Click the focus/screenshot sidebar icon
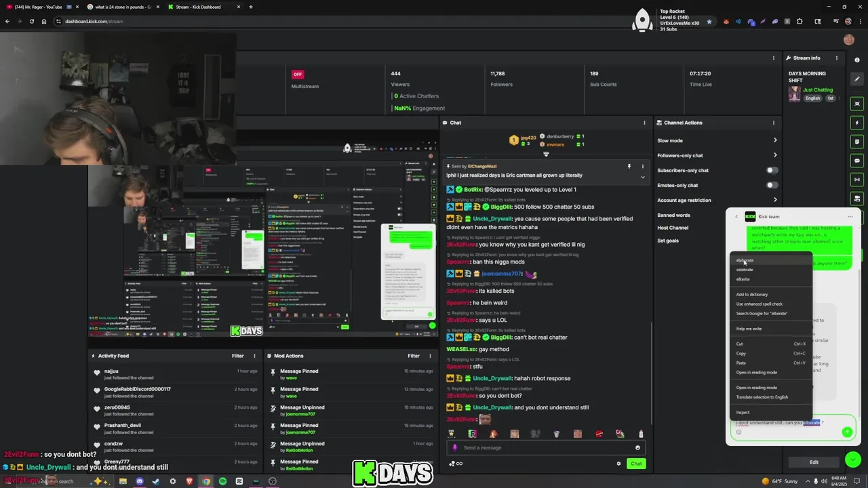This screenshot has height=488, width=868. point(857,104)
